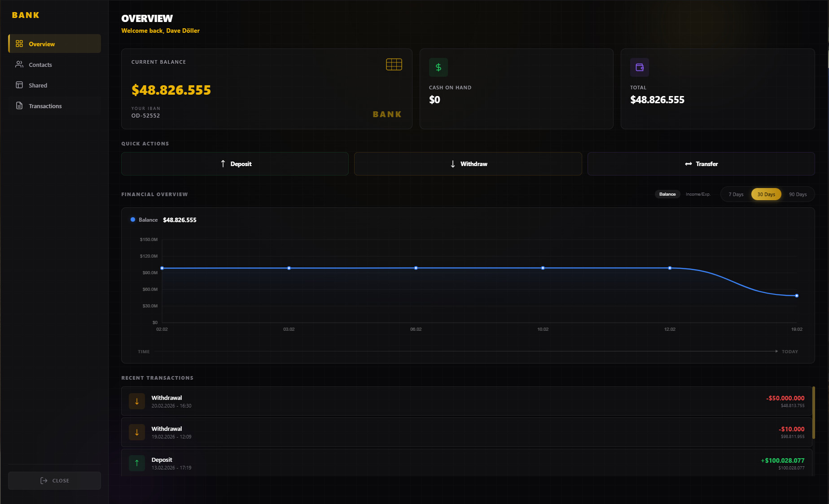The image size is (829, 504).
Task: Click the orange arrow icon of 10,000 withdrawal
Action: pyautogui.click(x=137, y=432)
